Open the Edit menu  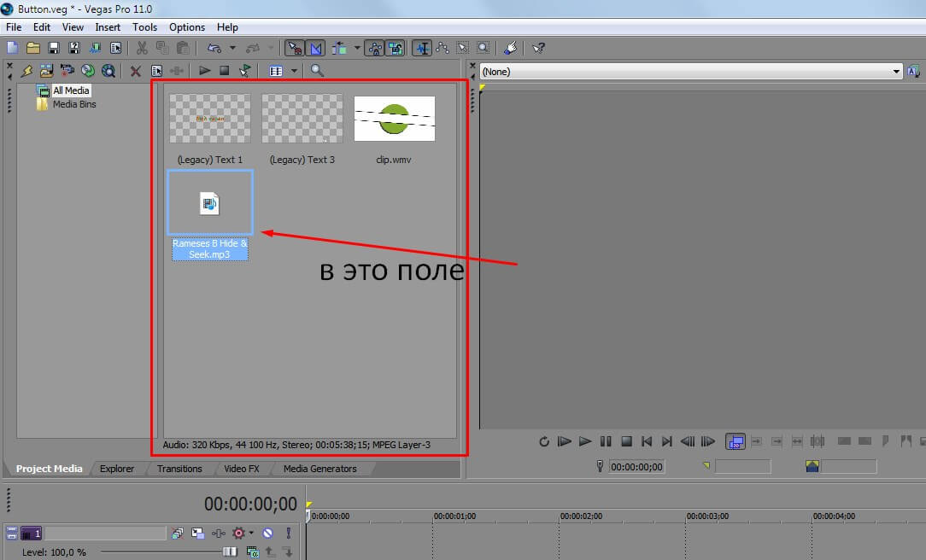click(x=42, y=27)
